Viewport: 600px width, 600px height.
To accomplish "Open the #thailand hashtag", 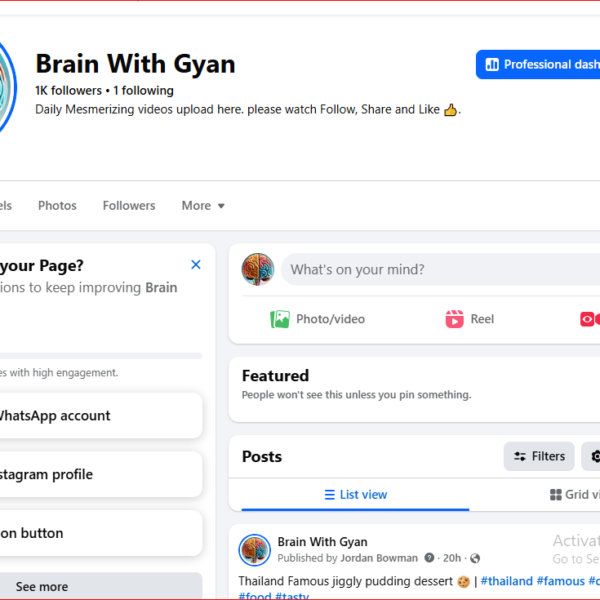I will 506,581.
